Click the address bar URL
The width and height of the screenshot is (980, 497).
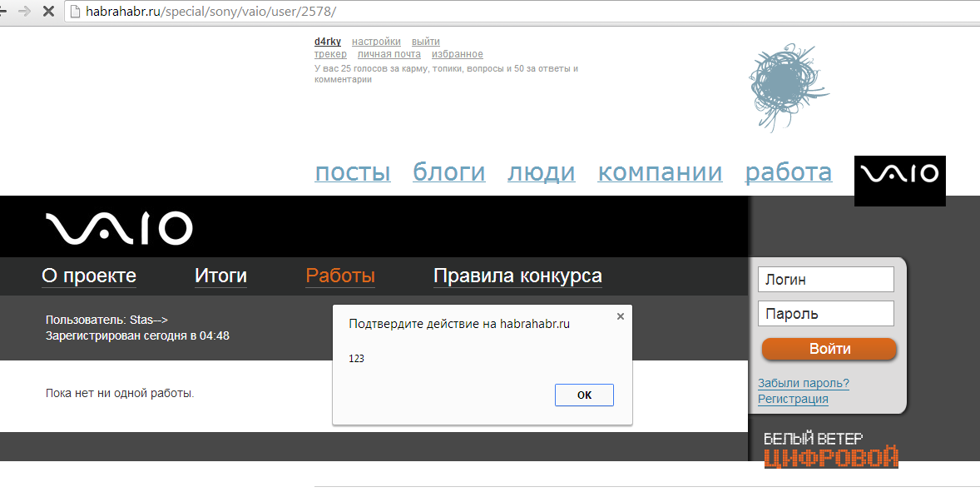210,12
